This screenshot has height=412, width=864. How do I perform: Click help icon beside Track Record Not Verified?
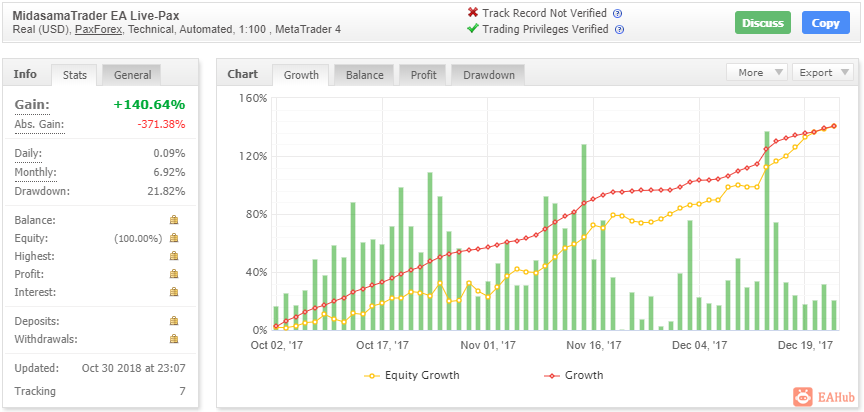(x=617, y=13)
